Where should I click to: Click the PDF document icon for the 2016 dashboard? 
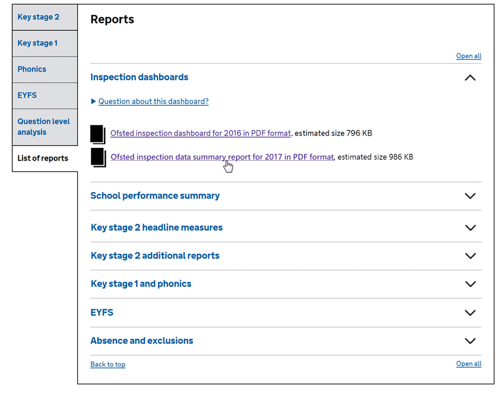tap(97, 134)
